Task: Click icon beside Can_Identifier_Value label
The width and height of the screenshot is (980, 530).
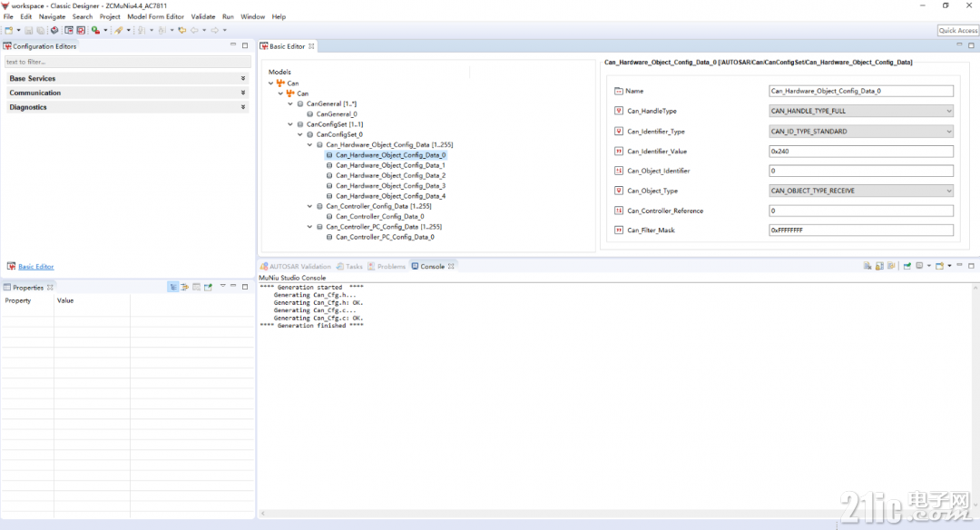Action: point(619,152)
